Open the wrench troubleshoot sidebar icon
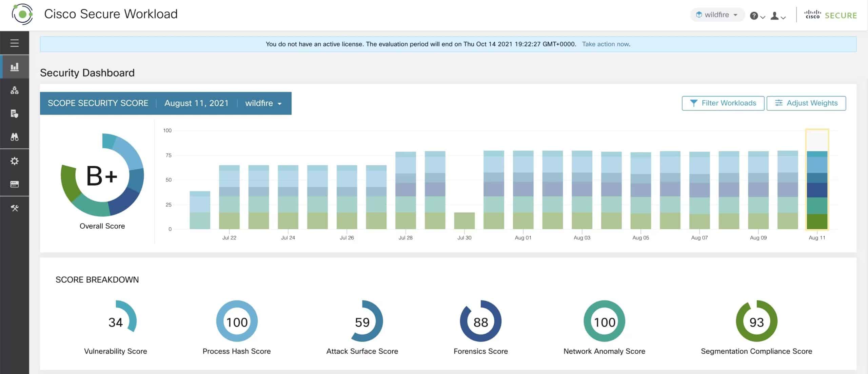 coord(14,208)
